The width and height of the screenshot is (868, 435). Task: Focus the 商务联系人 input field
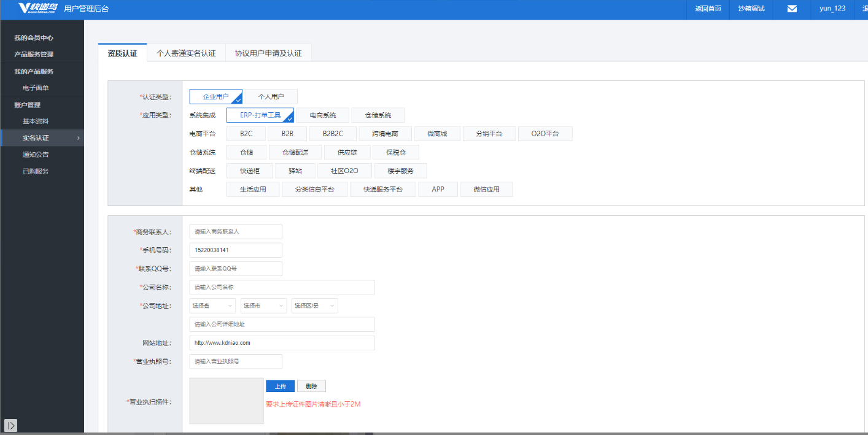(236, 231)
